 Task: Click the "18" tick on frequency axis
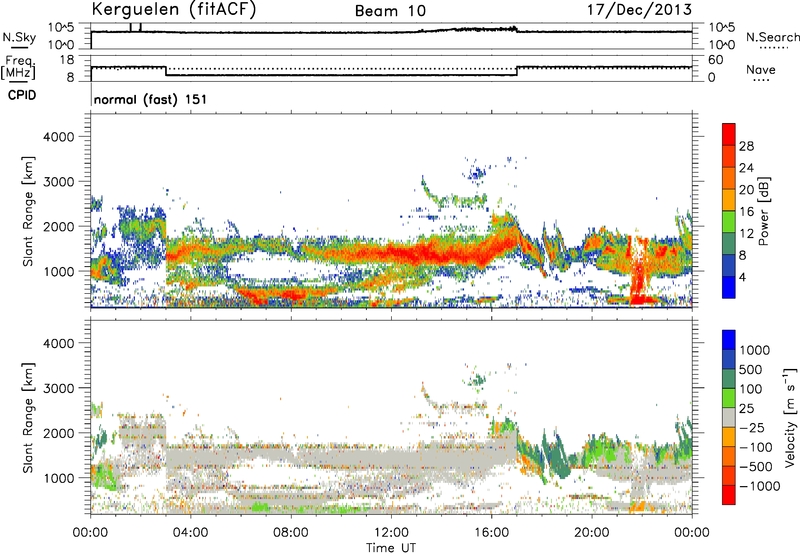pyautogui.click(x=67, y=60)
